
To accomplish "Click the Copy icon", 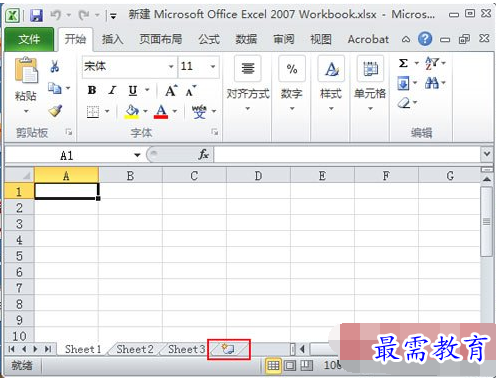I will pos(55,88).
